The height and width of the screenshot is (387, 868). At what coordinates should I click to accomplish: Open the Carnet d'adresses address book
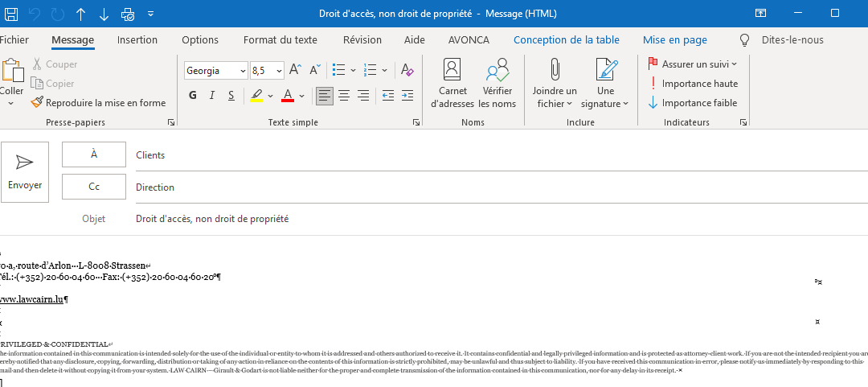pyautogui.click(x=452, y=84)
